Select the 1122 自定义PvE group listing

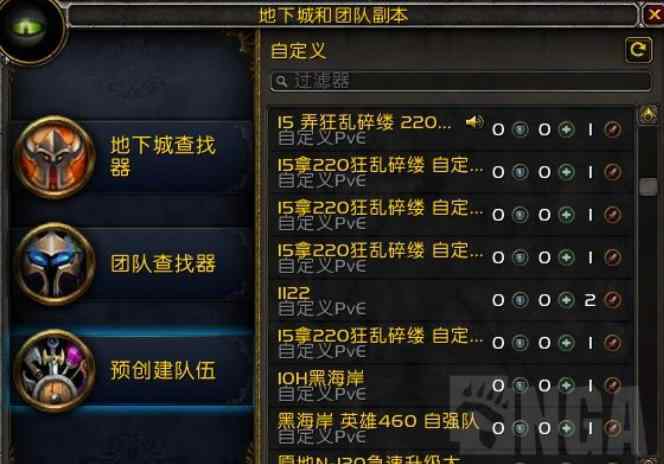tap(451, 300)
